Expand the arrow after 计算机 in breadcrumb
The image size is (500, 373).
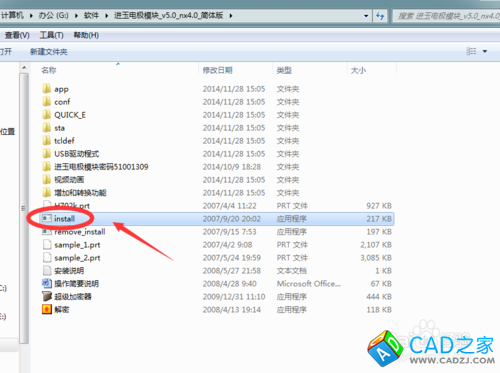pos(31,16)
